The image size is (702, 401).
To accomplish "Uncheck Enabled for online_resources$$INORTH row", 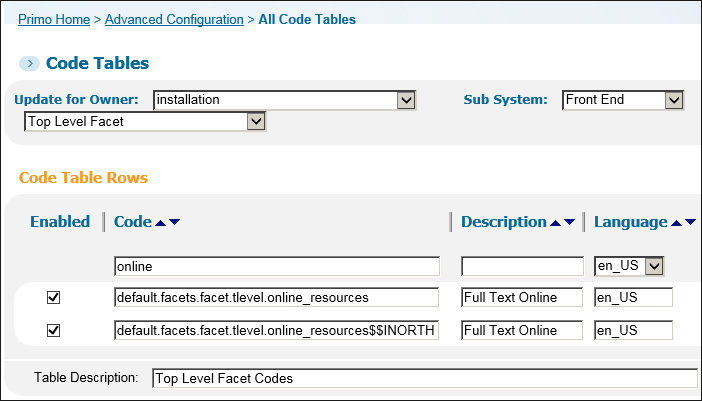I will click(54, 331).
